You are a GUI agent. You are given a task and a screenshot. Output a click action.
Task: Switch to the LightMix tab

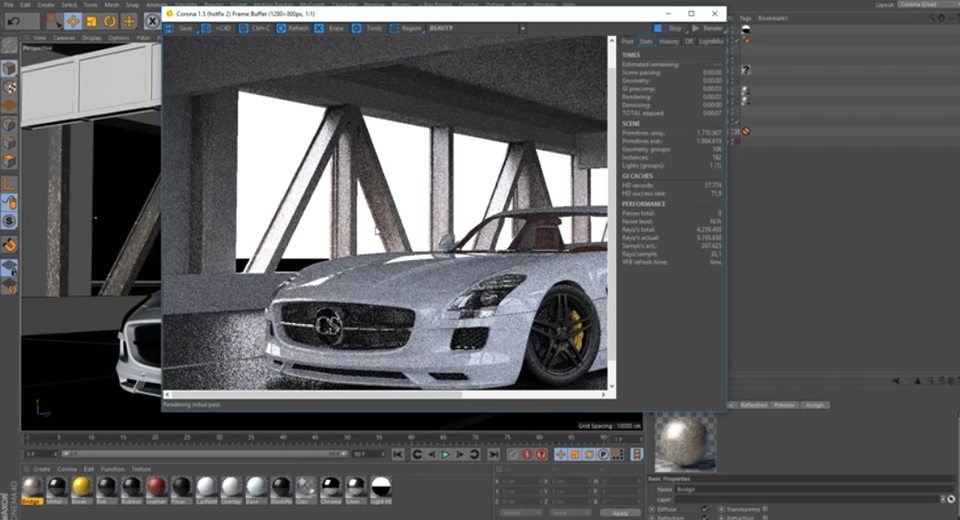point(711,42)
